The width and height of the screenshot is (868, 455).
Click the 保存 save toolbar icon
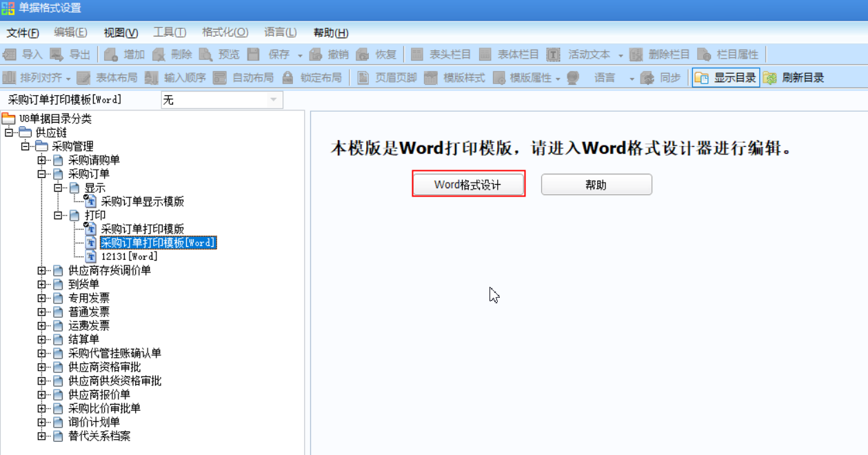[253, 54]
